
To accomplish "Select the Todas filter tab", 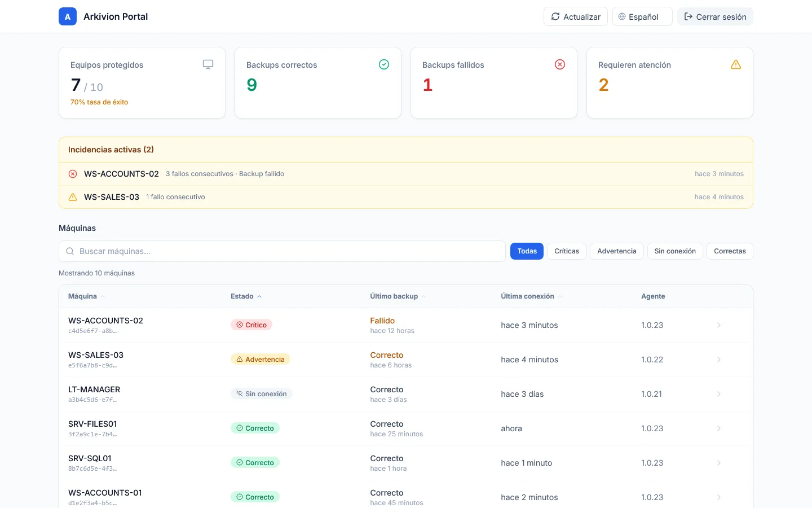I will [x=527, y=251].
